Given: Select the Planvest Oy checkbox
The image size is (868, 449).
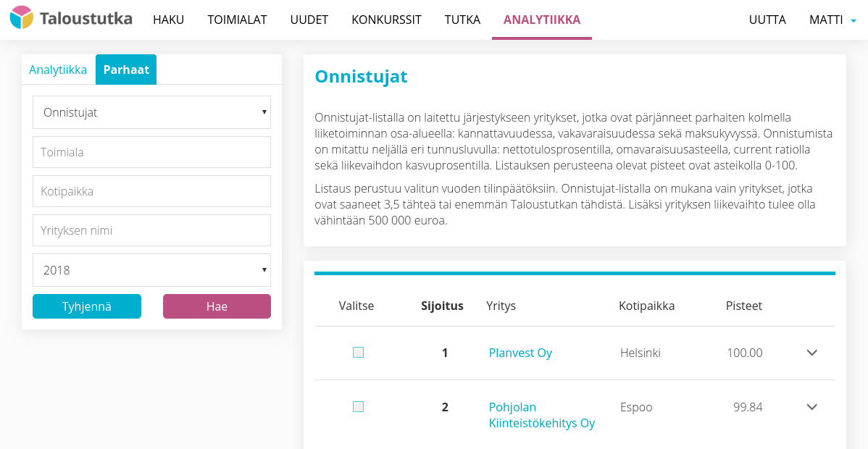Looking at the screenshot, I should 358,353.
